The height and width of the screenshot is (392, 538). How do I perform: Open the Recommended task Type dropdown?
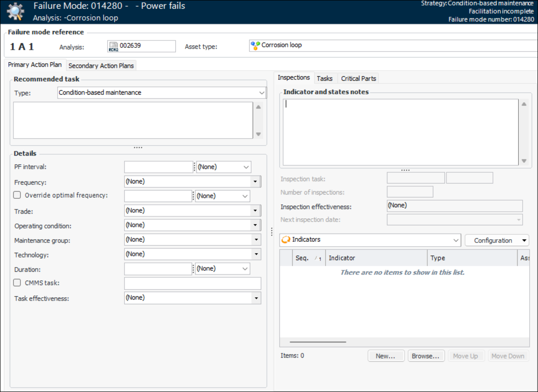pos(262,93)
